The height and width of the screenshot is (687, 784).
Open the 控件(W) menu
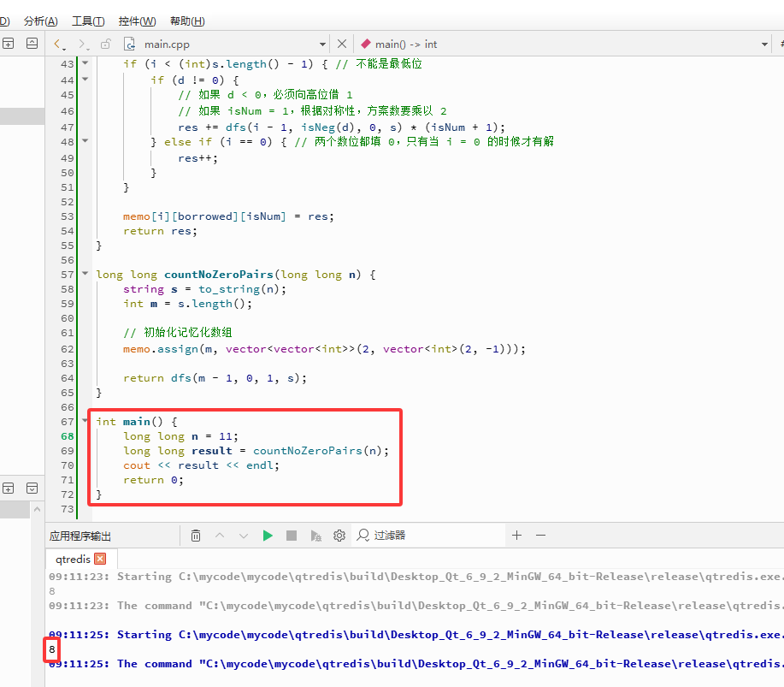click(137, 21)
